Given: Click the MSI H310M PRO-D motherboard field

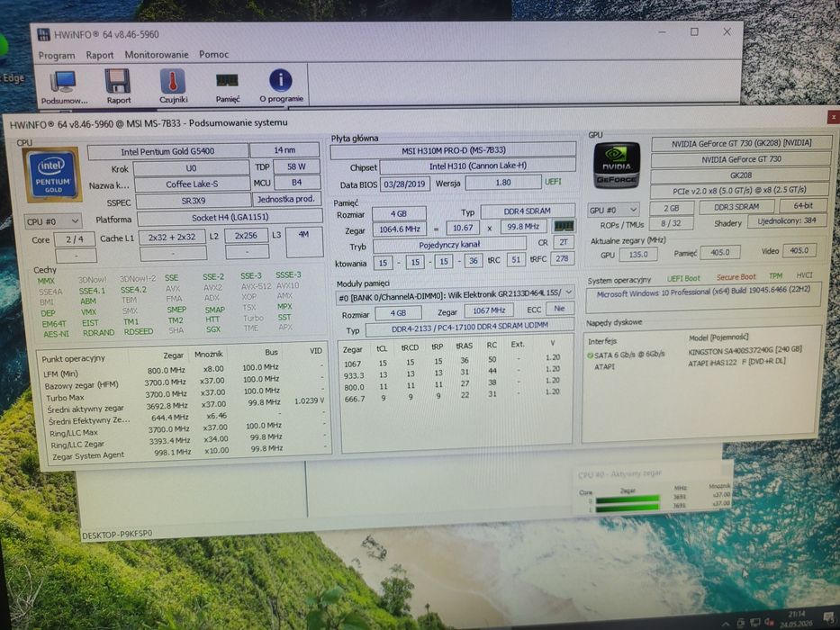Looking at the screenshot, I should click(x=453, y=150).
